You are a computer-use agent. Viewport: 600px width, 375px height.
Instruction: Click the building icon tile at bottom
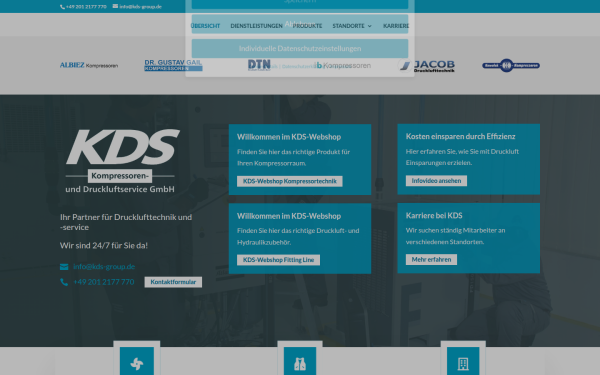pyautogui.click(x=463, y=361)
